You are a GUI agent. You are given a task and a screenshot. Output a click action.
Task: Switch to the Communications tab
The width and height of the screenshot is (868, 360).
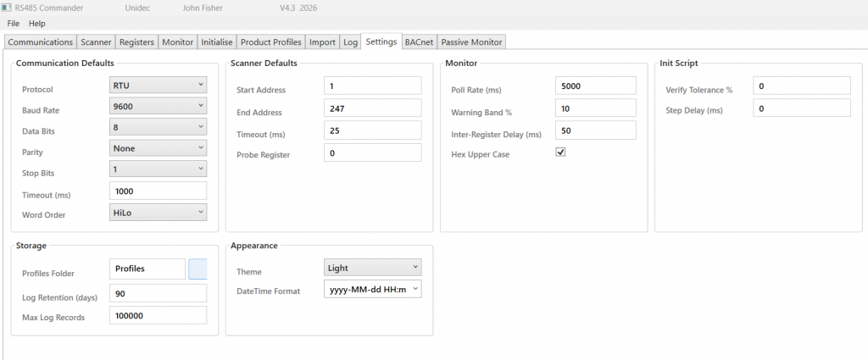pyautogui.click(x=40, y=42)
